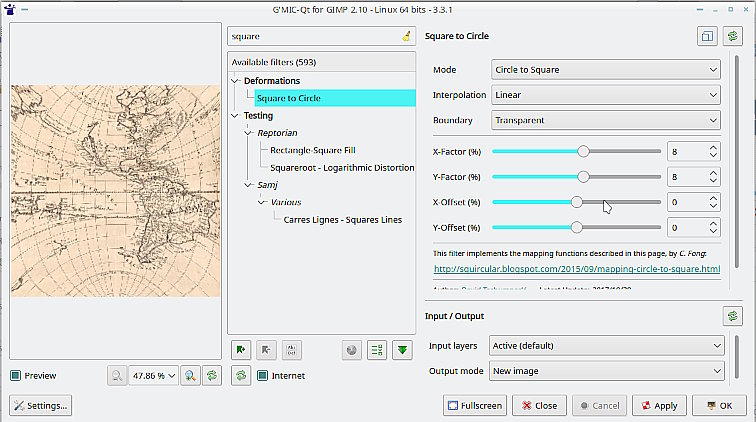Click the rename fave icon
This screenshot has height=422, width=756.
click(290, 350)
